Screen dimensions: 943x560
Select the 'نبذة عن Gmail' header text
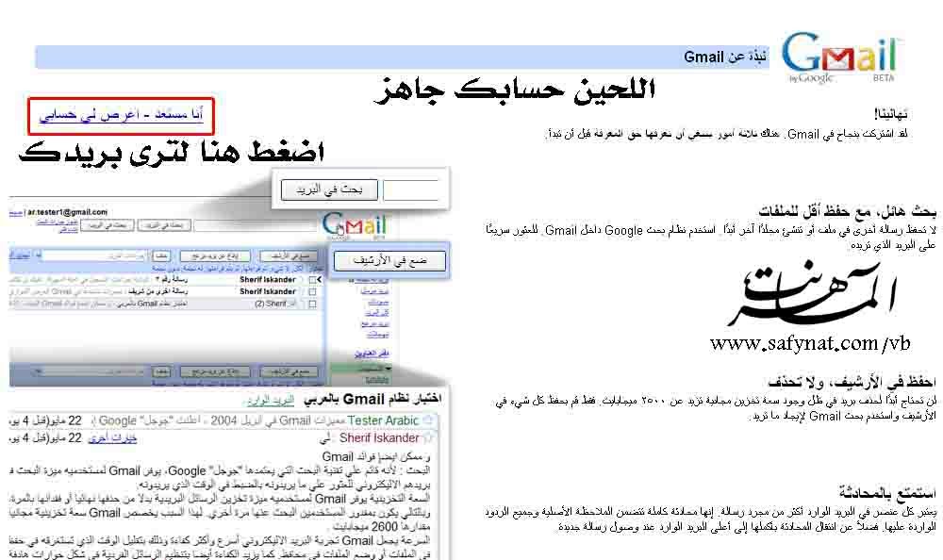(724, 58)
